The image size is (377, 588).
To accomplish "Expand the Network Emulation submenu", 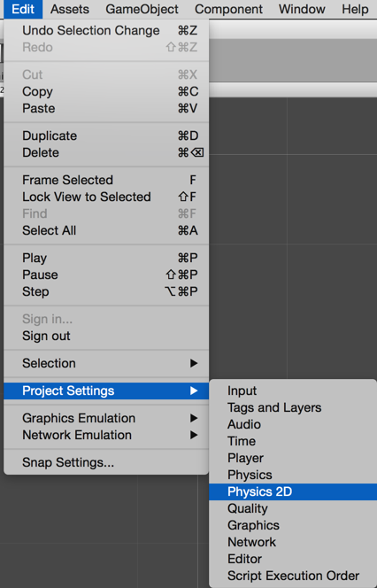I will pos(106,435).
